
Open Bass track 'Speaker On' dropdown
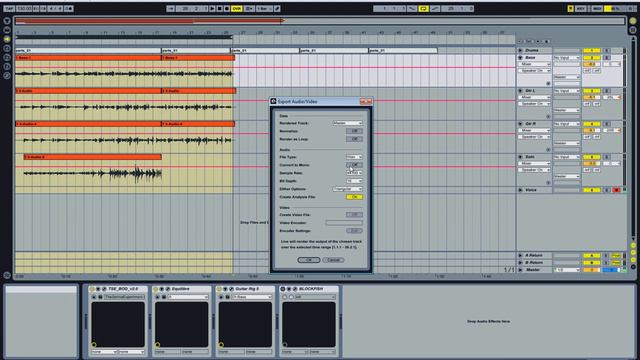tap(535, 71)
